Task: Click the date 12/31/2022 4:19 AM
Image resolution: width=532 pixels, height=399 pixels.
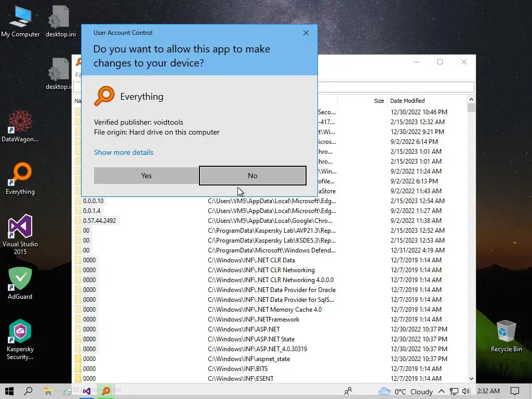Action: [417, 250]
